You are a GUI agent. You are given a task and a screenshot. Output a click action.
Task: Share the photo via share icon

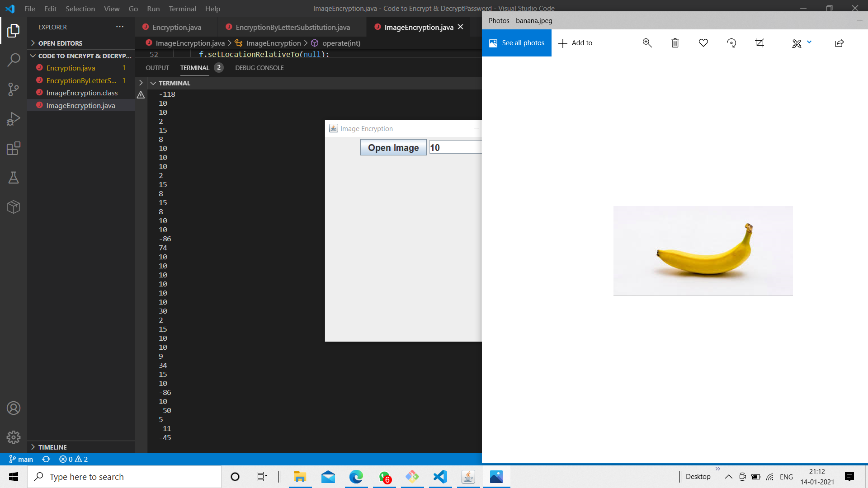pos(839,43)
